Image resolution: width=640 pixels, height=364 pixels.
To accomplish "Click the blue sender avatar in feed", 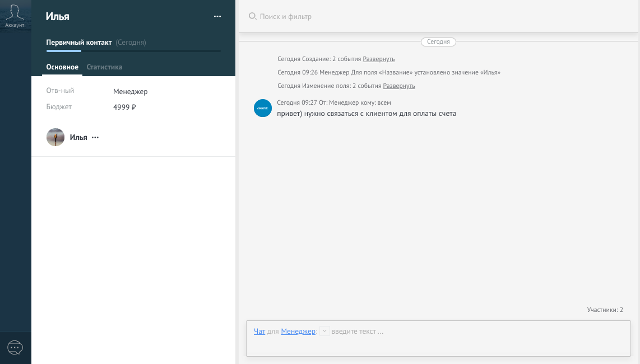I will tap(263, 108).
